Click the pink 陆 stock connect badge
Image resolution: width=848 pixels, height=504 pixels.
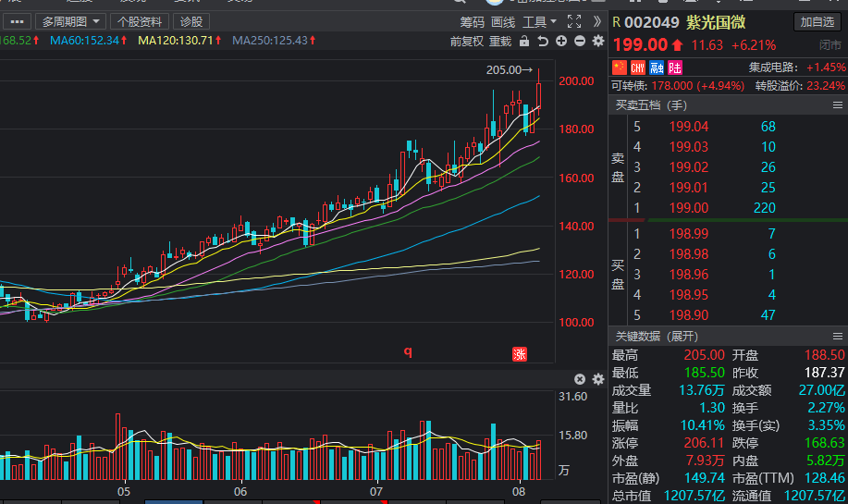click(x=675, y=68)
